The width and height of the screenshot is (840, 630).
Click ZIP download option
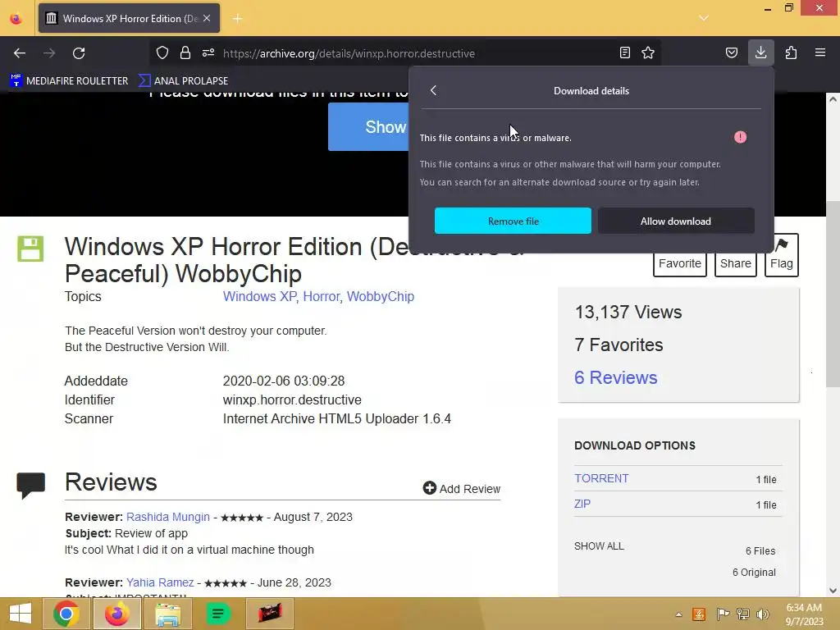pos(582,504)
